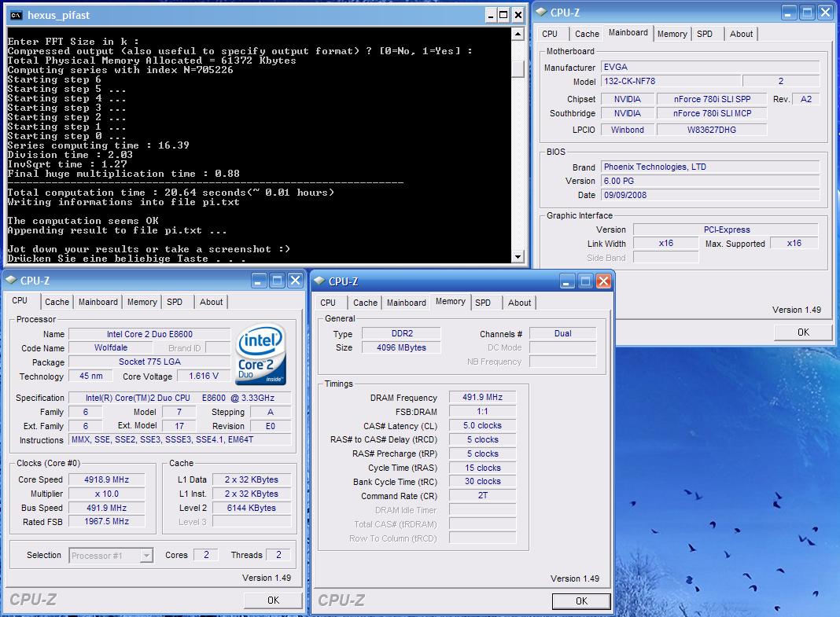Click the Core Speed 4918.9 MHz value

tap(107, 479)
